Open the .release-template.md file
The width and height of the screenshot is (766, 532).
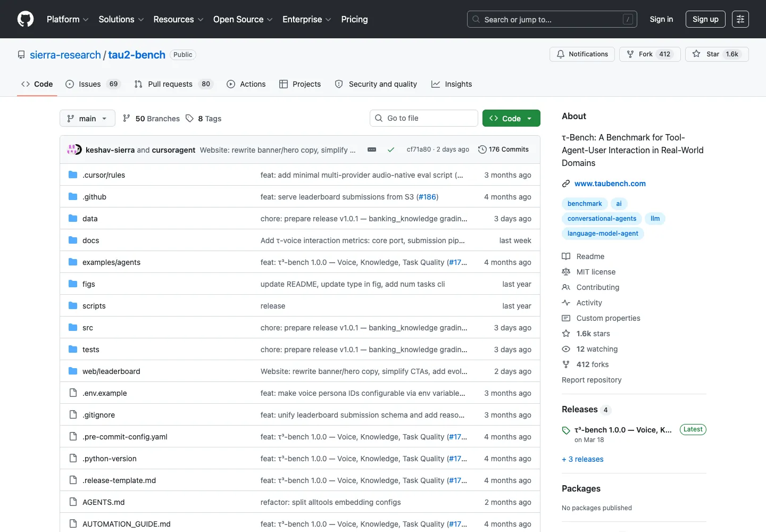119,480
